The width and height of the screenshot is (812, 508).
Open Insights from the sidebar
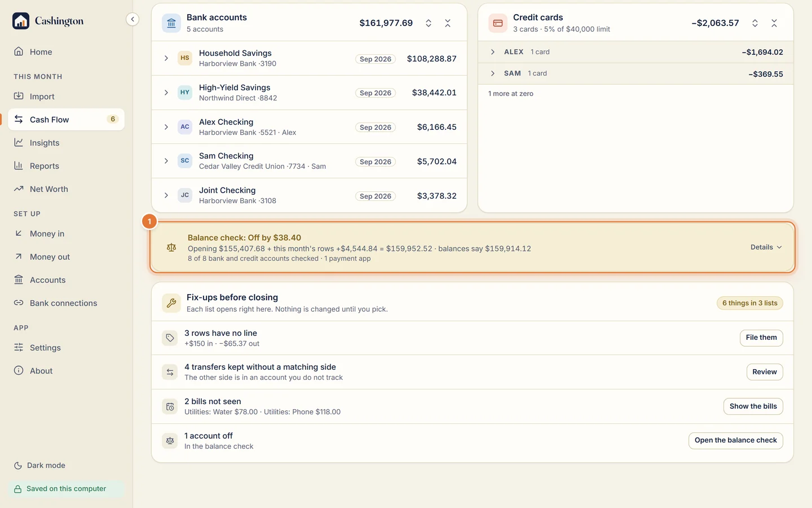tap(66, 143)
